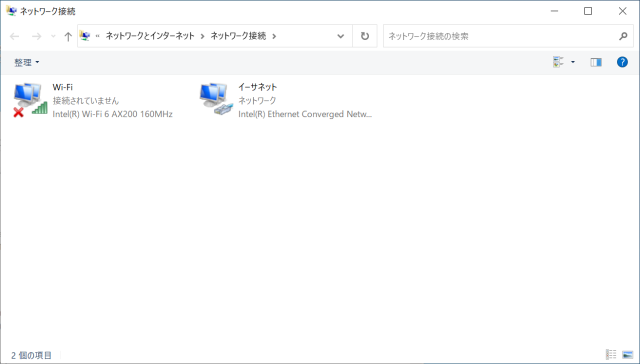640x364 pixels.
Task: Refresh the ネットワーク接続 list
Action: [x=365, y=36]
